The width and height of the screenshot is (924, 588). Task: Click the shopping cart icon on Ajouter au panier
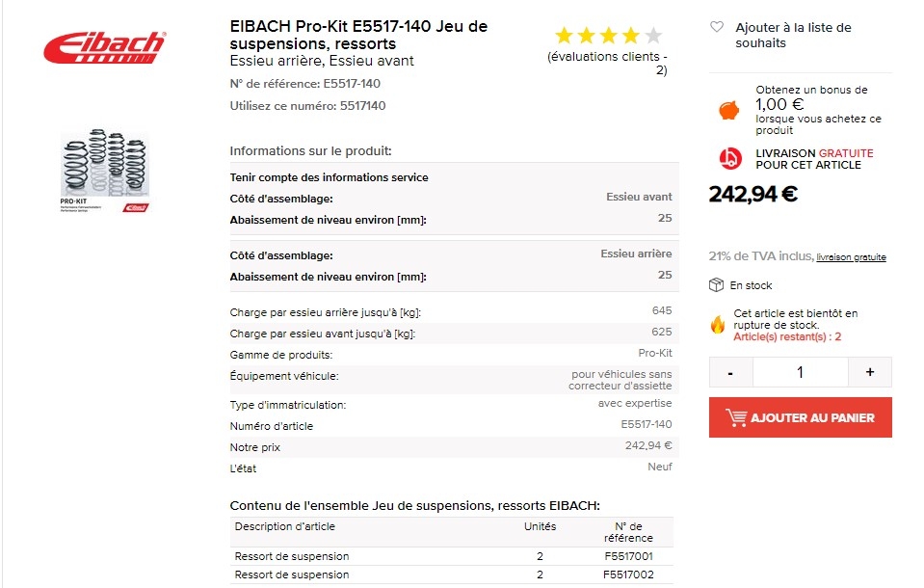click(x=736, y=417)
